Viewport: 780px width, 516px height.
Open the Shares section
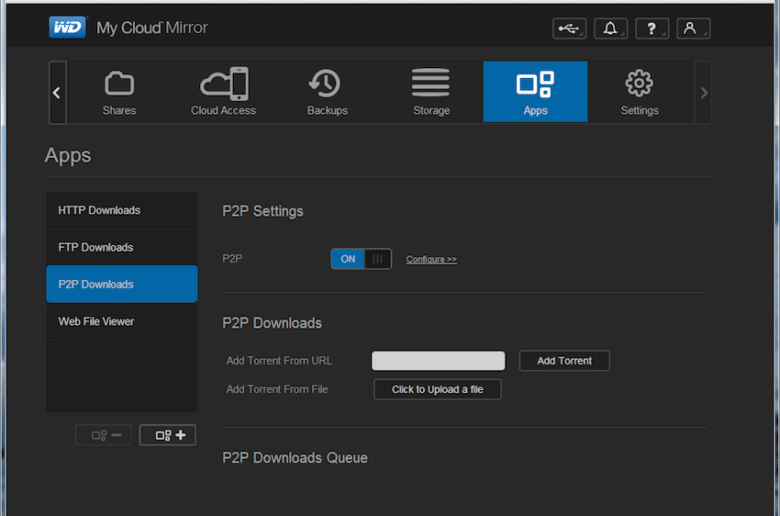tap(119, 92)
